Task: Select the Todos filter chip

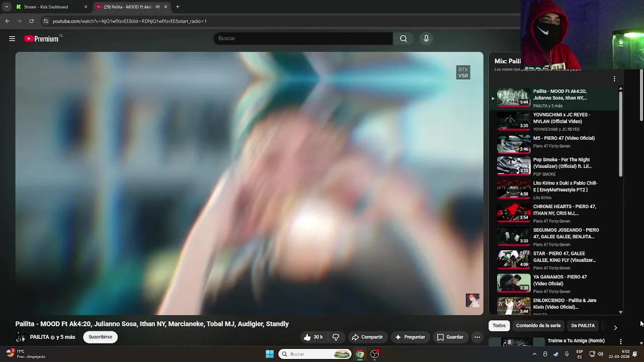Action: click(499, 326)
